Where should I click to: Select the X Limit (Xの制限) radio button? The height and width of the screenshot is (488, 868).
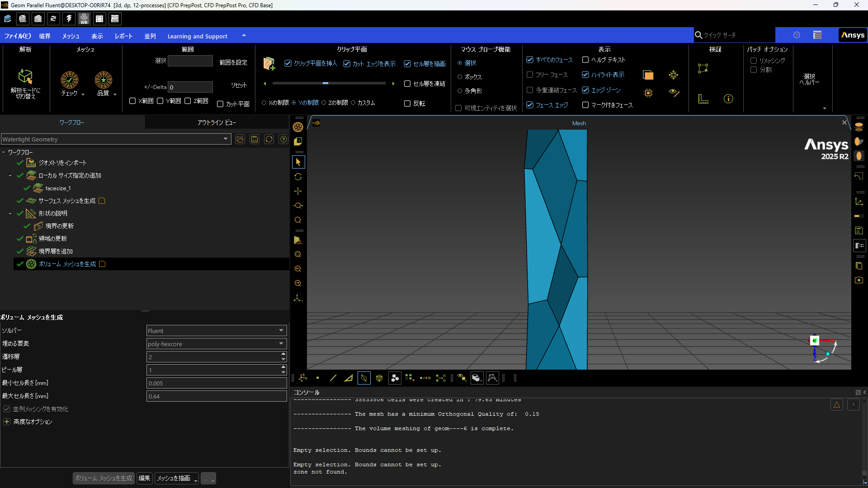pyautogui.click(x=264, y=103)
